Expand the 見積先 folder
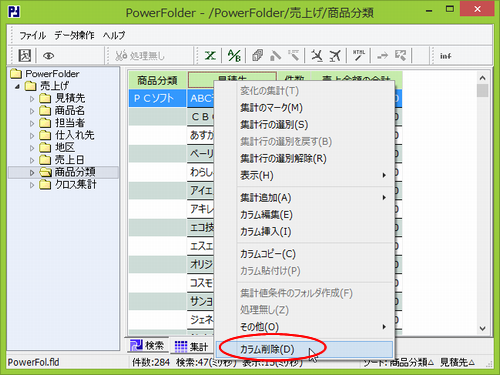The height and width of the screenshot is (375, 500). pos(32,99)
